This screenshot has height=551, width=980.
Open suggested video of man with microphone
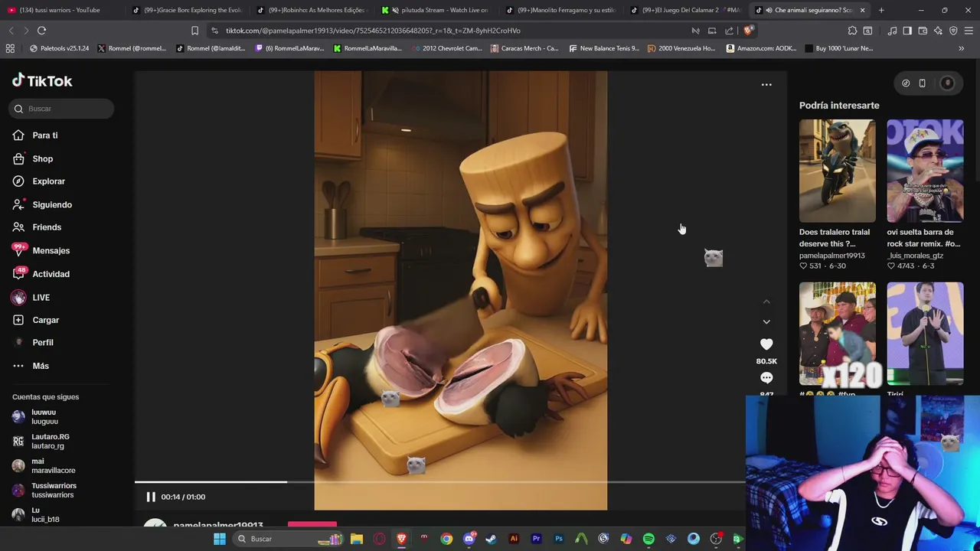point(925,334)
